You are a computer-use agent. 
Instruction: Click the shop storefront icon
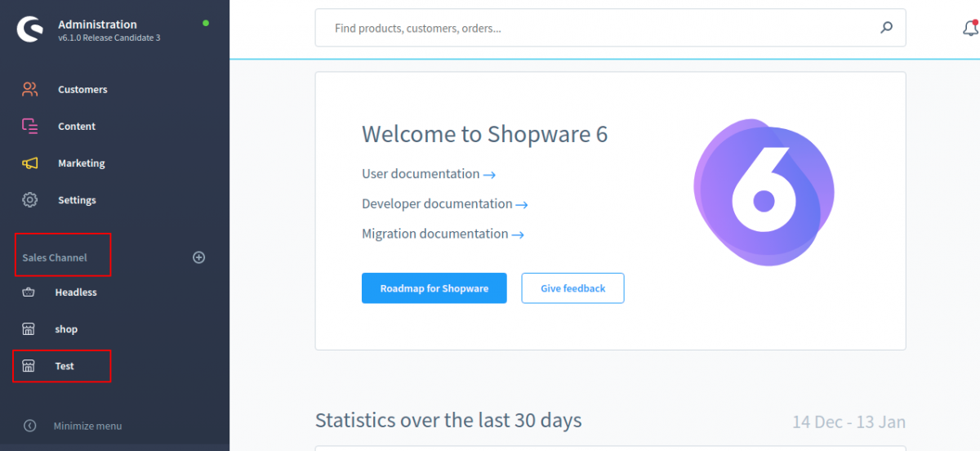pyautogui.click(x=29, y=329)
